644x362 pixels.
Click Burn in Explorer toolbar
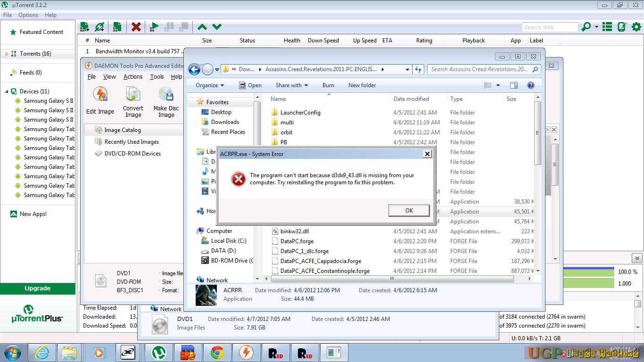click(x=328, y=85)
